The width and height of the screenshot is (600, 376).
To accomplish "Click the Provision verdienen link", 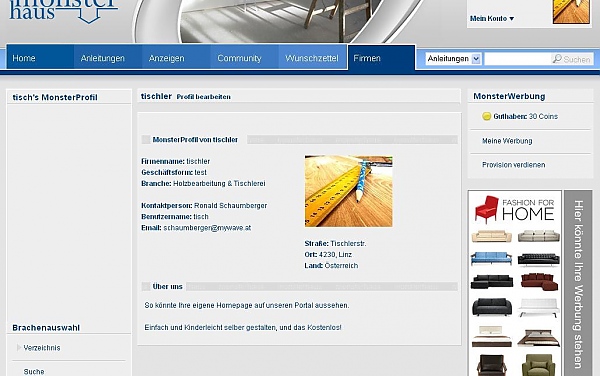I will tap(514, 165).
